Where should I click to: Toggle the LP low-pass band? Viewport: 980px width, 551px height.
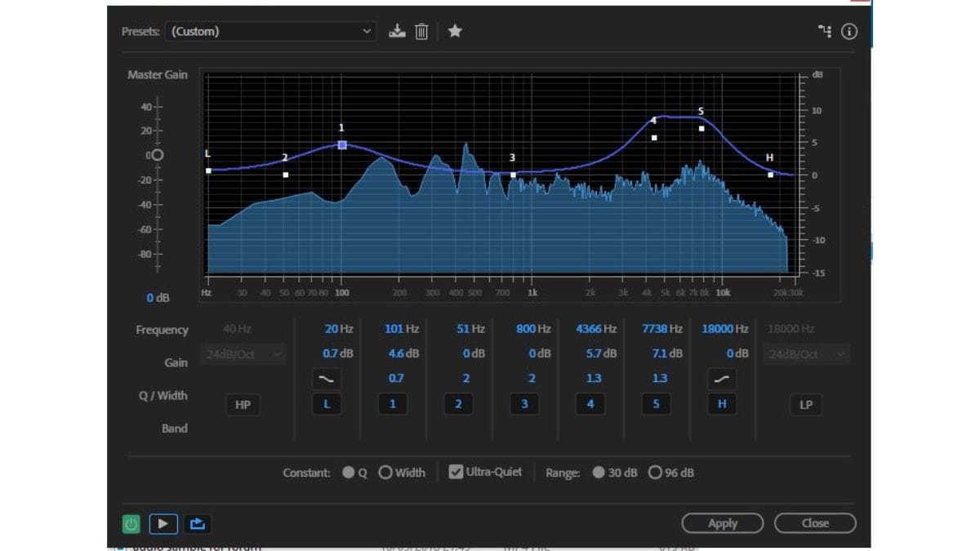(x=806, y=404)
